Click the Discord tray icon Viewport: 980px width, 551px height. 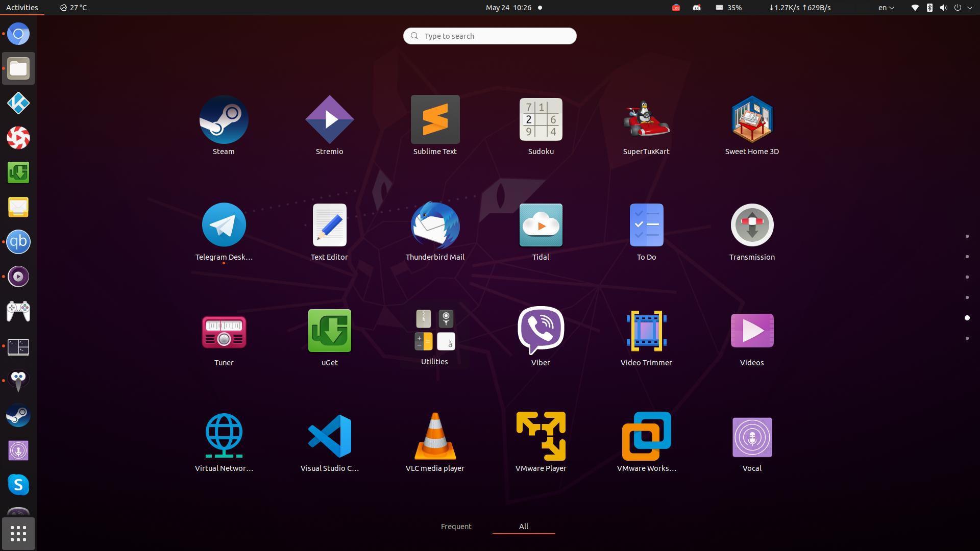(697, 8)
